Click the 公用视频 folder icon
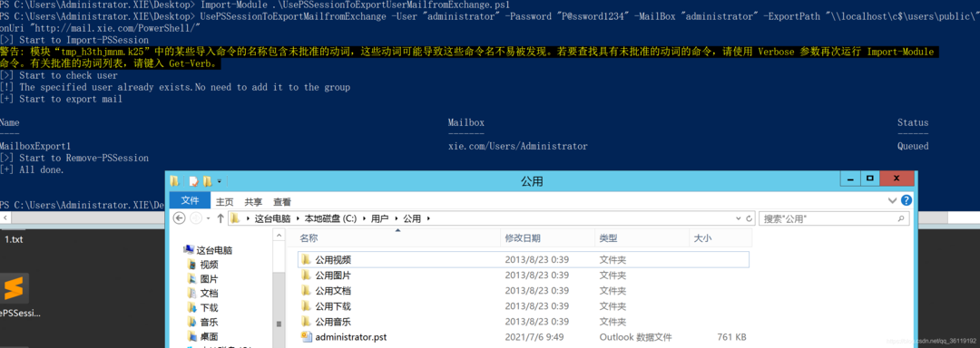Image resolution: width=980 pixels, height=348 pixels. coord(306,259)
